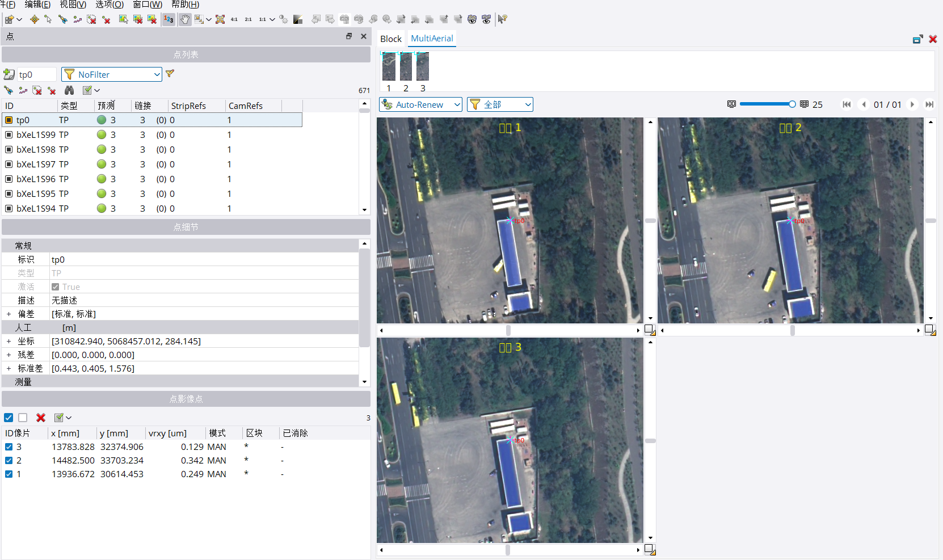
Task: Open the 编辑(E) menu
Action: click(x=37, y=5)
